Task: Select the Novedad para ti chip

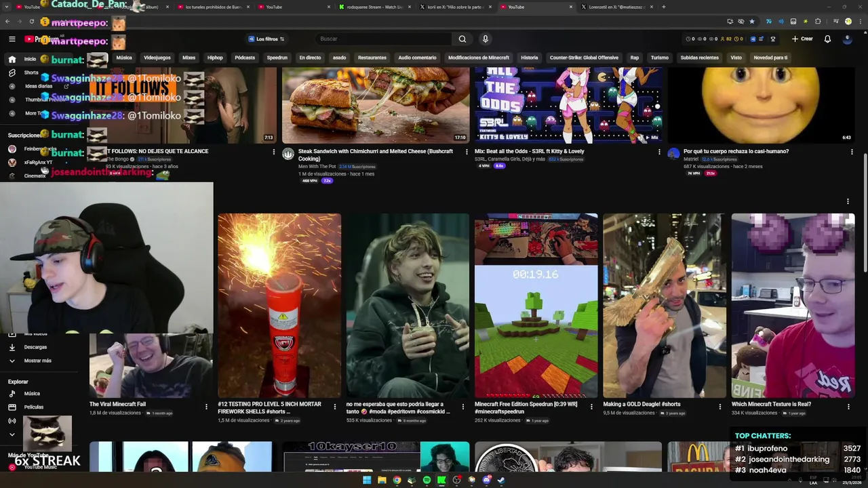Action: (x=770, y=58)
